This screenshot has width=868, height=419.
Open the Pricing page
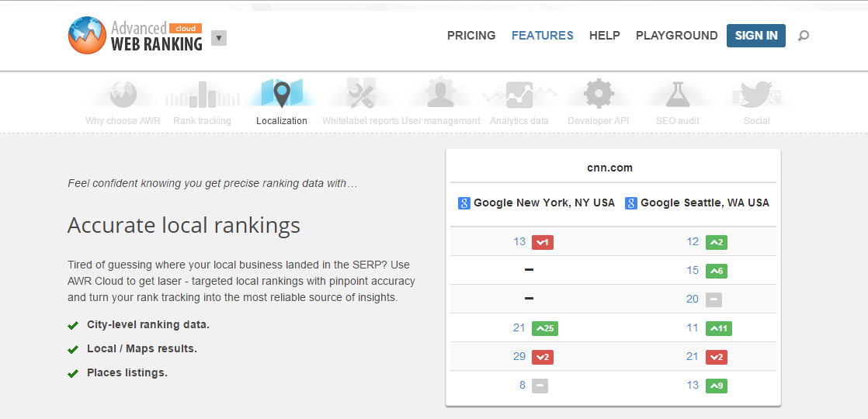click(x=471, y=36)
